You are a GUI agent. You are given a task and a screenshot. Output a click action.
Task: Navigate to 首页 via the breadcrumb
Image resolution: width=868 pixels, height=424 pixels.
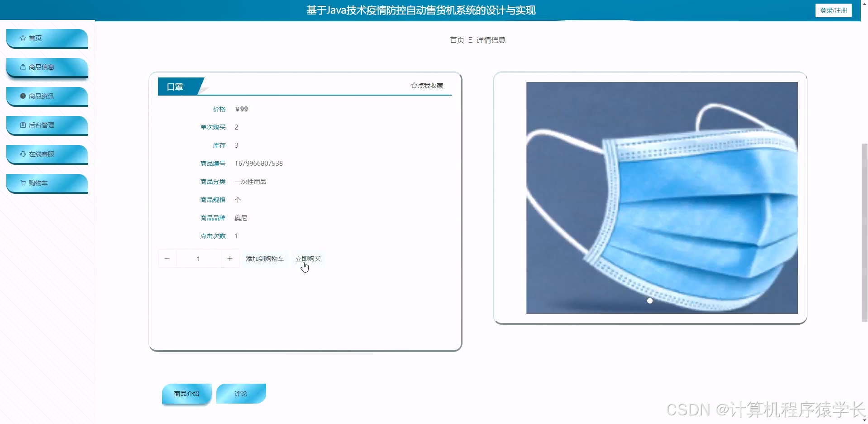click(x=456, y=40)
